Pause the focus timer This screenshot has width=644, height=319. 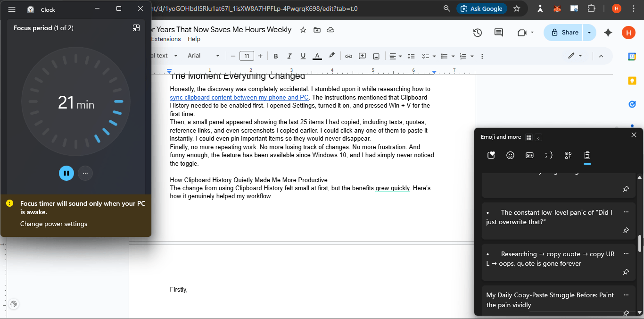[66, 173]
